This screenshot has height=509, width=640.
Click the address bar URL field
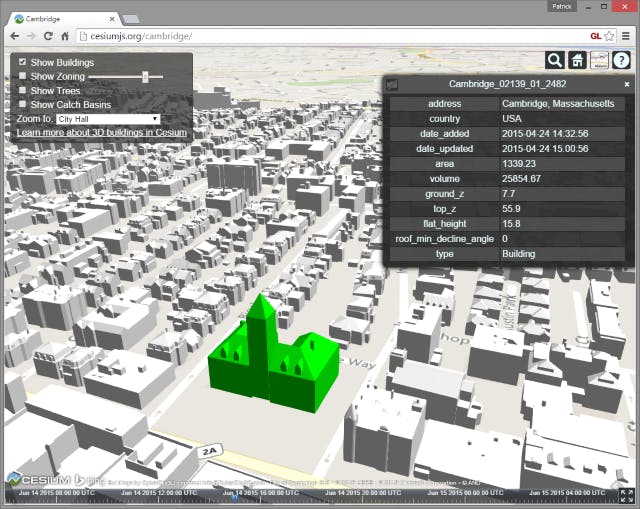pos(331,36)
